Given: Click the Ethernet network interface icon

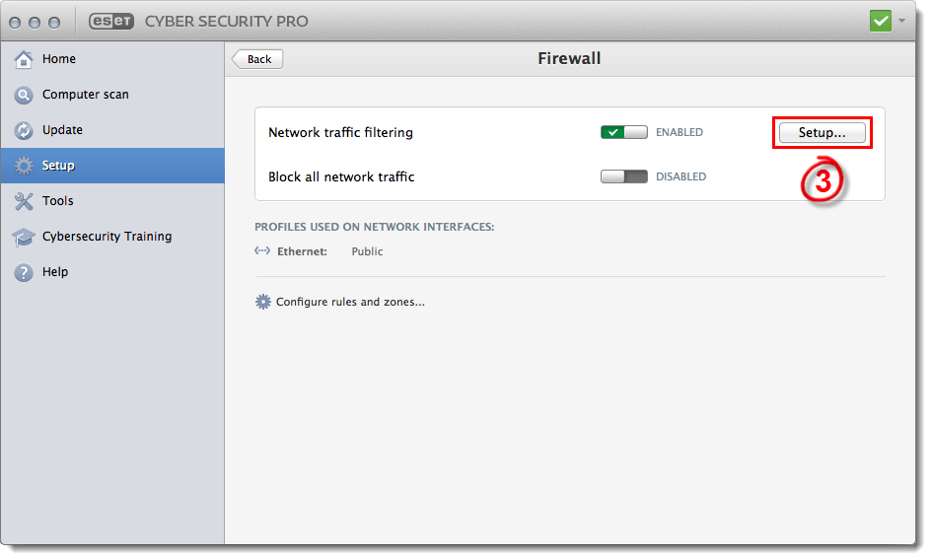Looking at the screenshot, I should tap(262, 251).
